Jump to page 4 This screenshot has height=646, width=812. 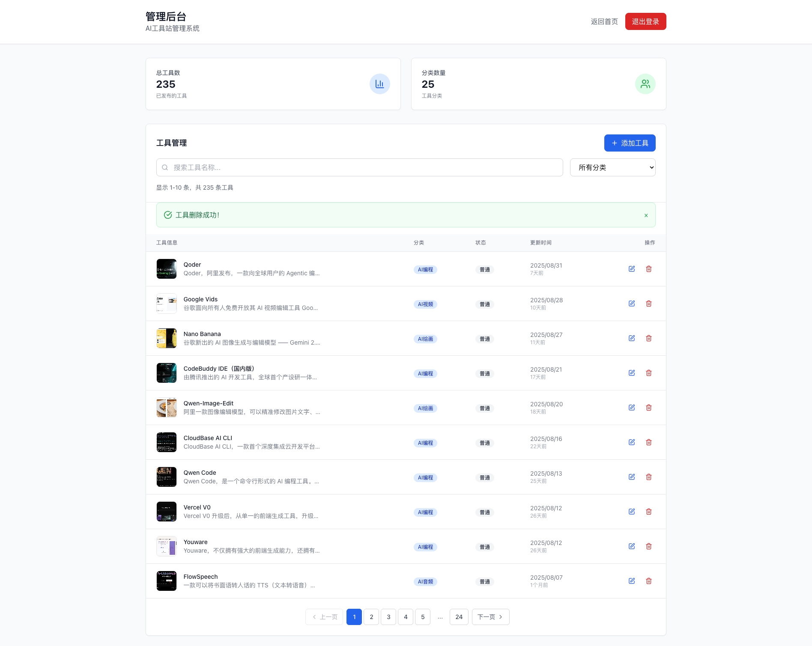coord(406,617)
